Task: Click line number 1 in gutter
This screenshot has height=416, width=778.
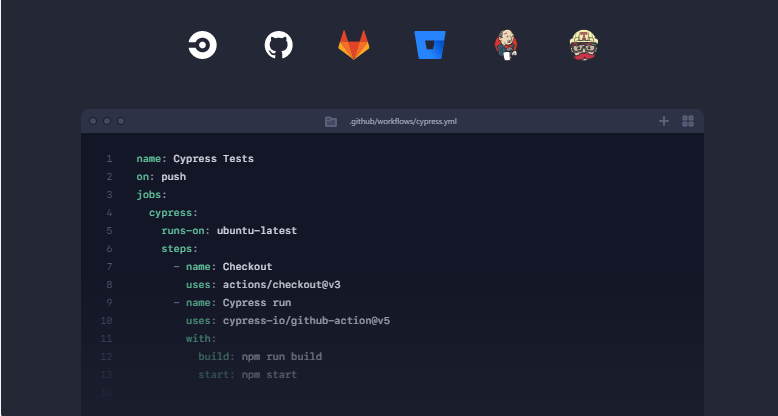Action: point(109,159)
